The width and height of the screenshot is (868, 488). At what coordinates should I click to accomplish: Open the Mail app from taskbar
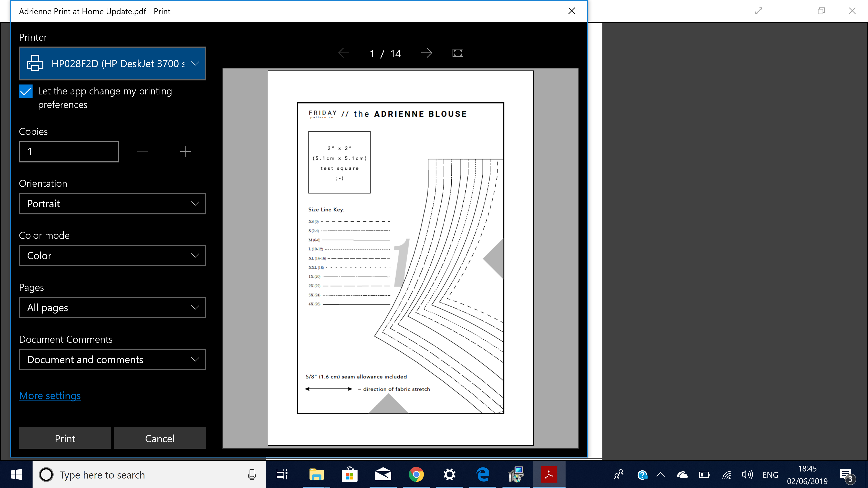coord(383,475)
